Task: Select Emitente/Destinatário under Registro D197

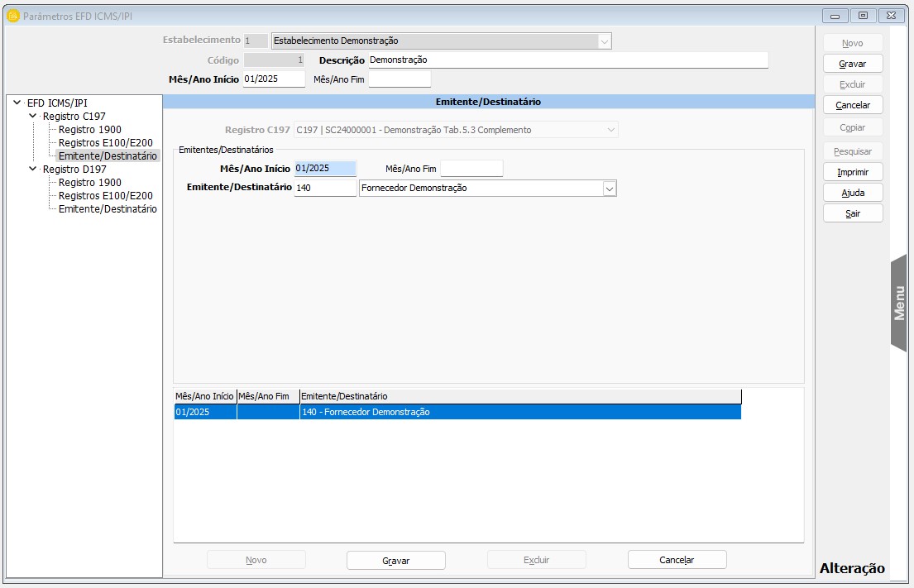Action: [x=108, y=209]
